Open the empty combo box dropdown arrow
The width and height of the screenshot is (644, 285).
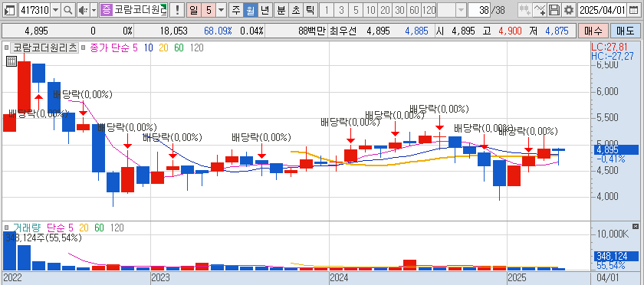(x=462, y=10)
